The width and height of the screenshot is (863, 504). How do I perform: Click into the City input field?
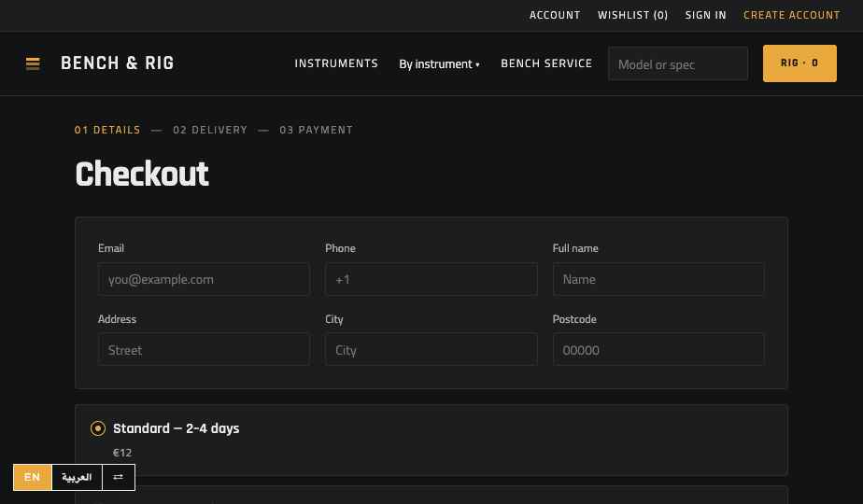point(431,349)
